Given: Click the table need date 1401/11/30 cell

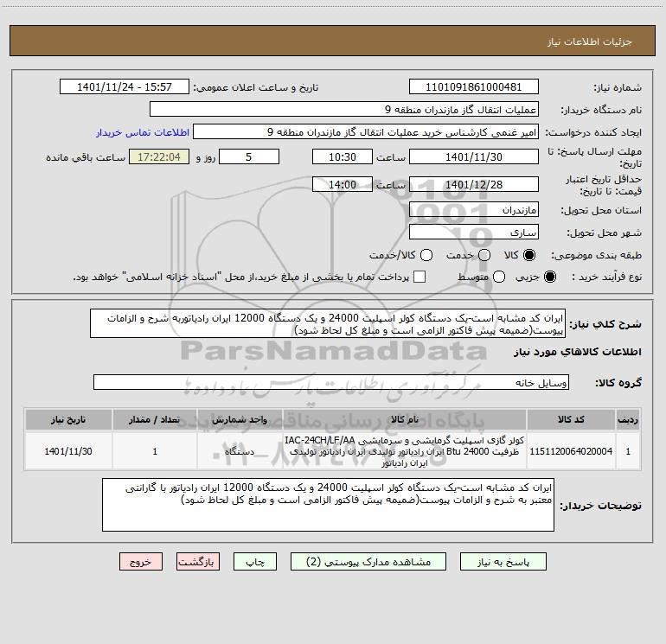Looking at the screenshot, I should pyautogui.click(x=68, y=451).
